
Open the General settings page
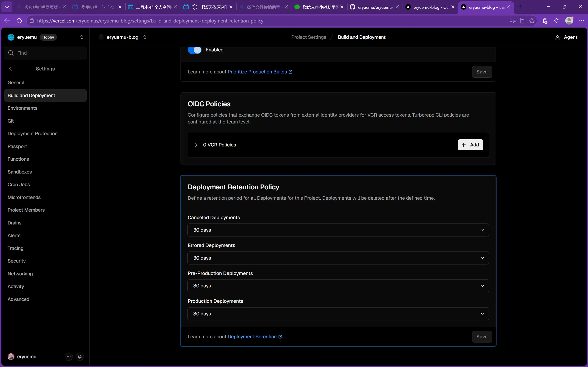click(45, 83)
